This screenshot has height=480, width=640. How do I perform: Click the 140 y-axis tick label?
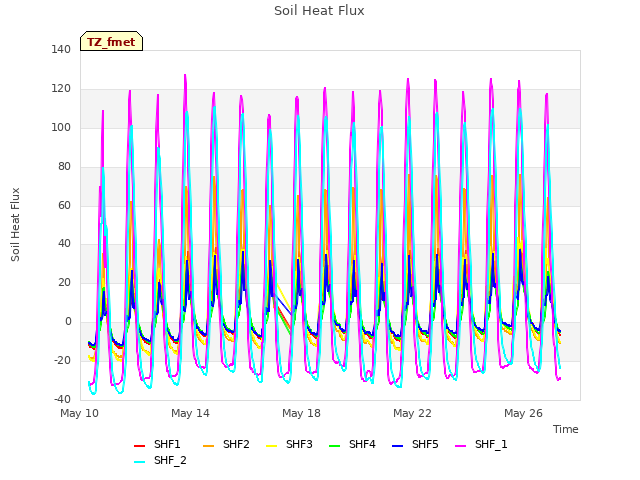[x=61, y=49]
